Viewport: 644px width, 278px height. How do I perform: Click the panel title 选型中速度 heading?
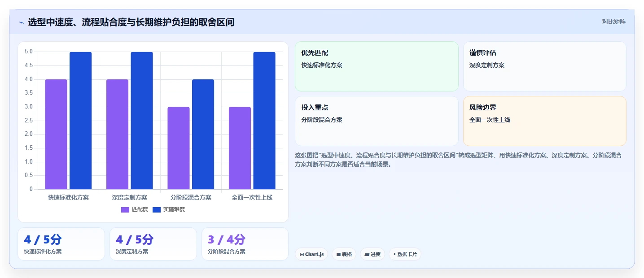click(131, 22)
